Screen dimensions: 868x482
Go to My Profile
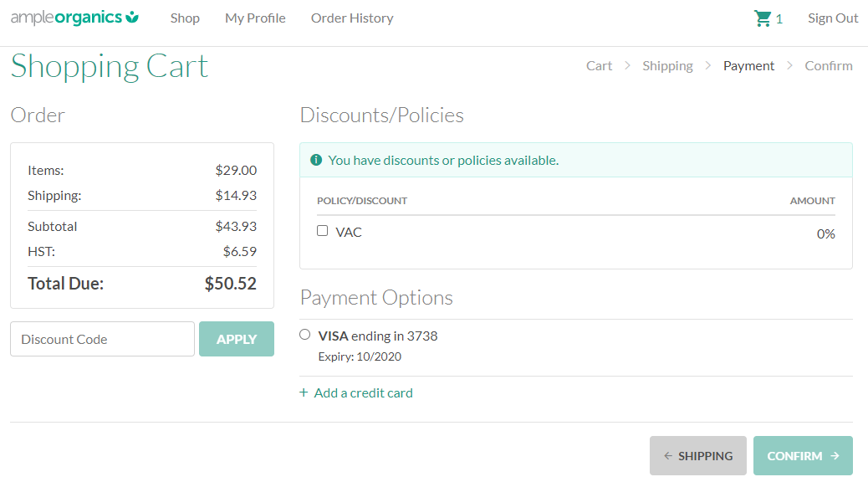[x=255, y=18]
